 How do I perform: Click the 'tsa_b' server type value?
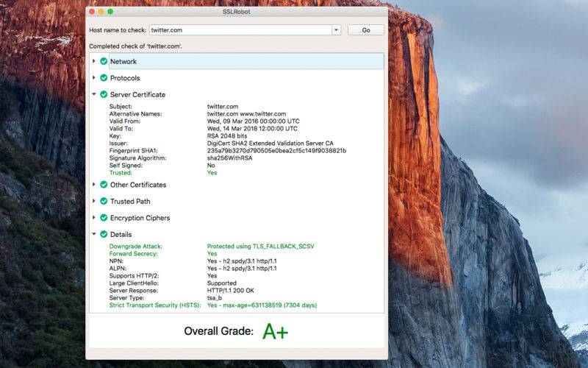point(214,298)
